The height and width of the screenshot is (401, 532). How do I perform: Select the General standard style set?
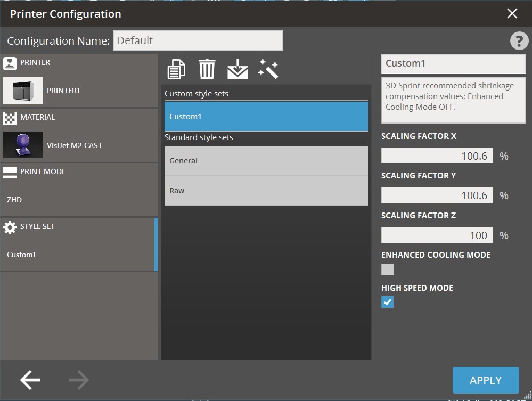tap(266, 161)
